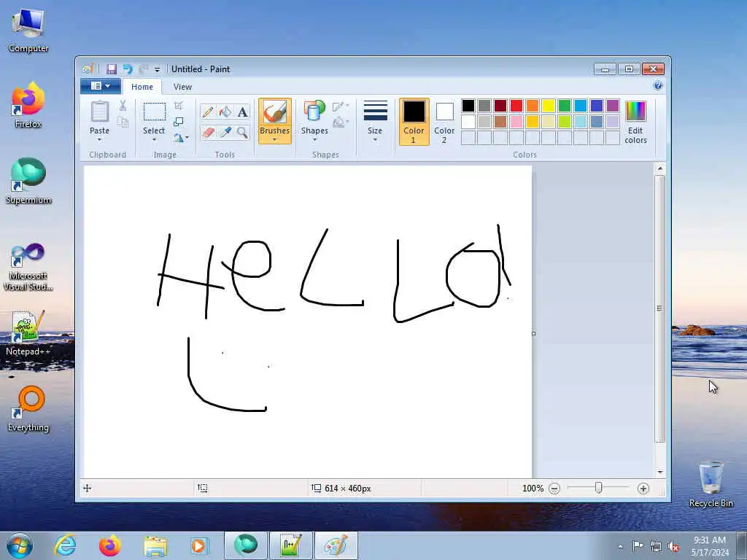Screen dimensions: 747x560
Task: Activate Color 1 foreground selector
Action: [414, 122]
